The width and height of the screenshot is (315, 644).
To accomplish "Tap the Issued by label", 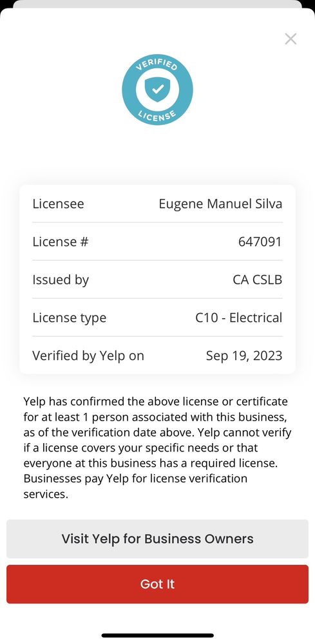I will [x=61, y=279].
